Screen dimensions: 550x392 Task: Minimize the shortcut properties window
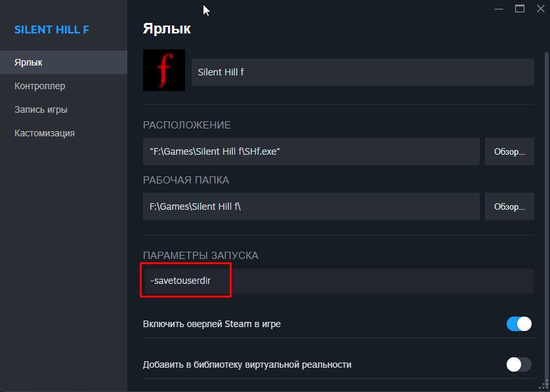[x=498, y=9]
